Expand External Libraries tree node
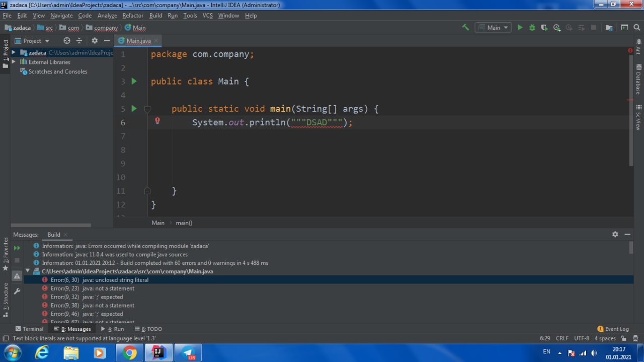This screenshot has height=362, width=644. (14, 62)
